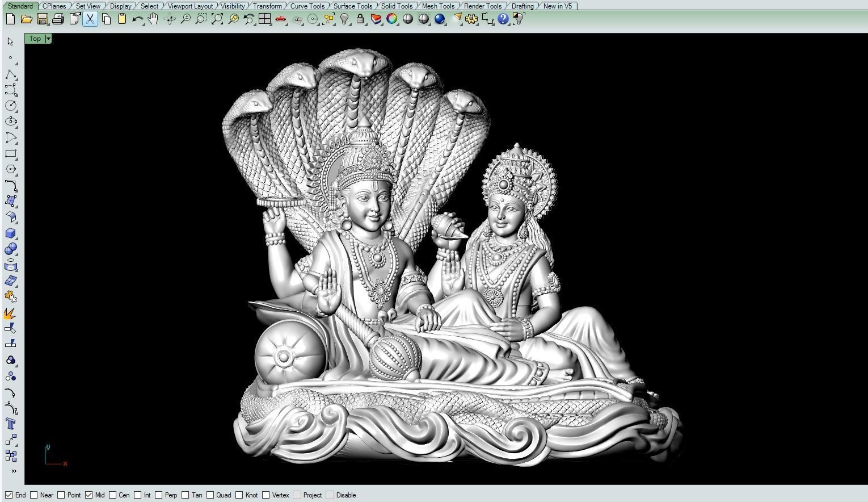Open a file with folder icon
The width and height of the screenshot is (868, 502).
26,19
